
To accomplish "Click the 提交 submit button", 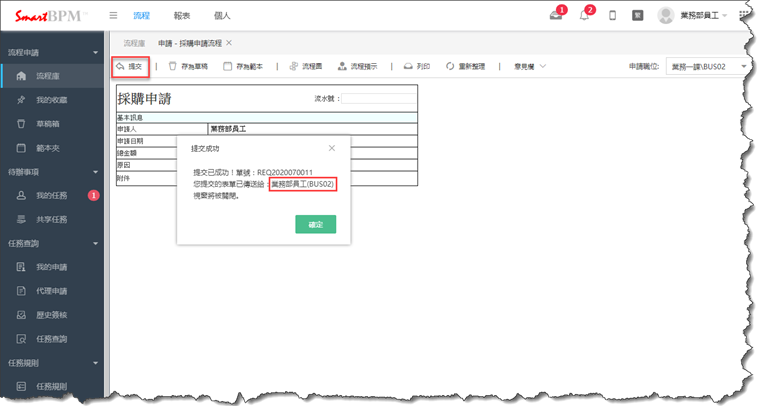I will point(130,67).
